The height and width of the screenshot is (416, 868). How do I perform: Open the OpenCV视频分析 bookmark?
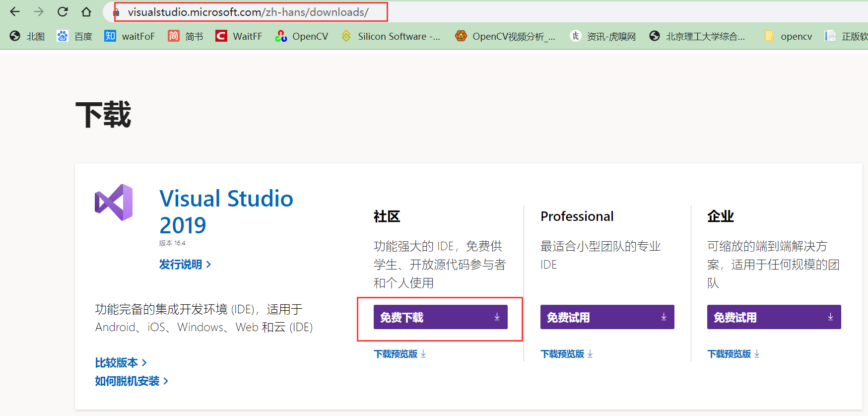[505, 36]
